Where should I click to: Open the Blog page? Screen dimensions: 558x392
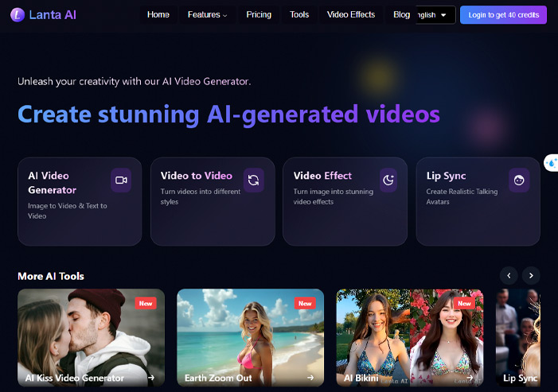tap(401, 14)
